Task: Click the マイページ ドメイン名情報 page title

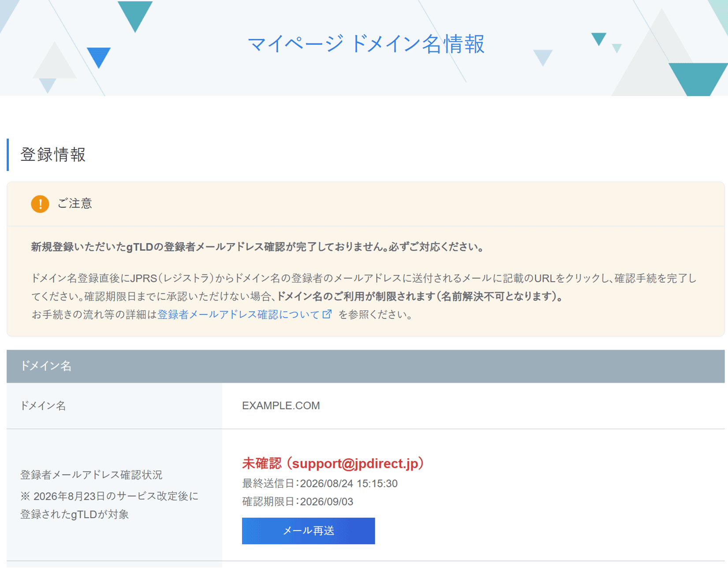Action: [366, 44]
